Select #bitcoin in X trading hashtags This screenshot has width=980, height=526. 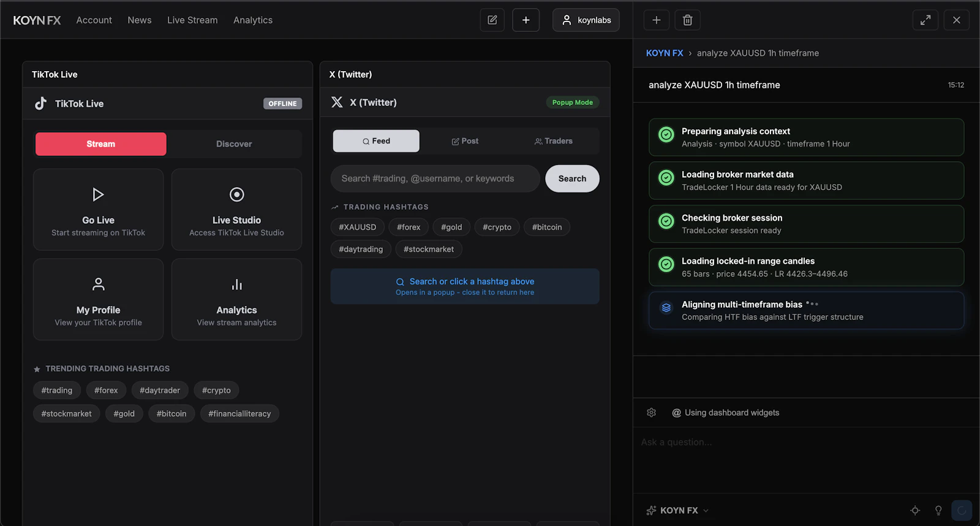(x=547, y=227)
